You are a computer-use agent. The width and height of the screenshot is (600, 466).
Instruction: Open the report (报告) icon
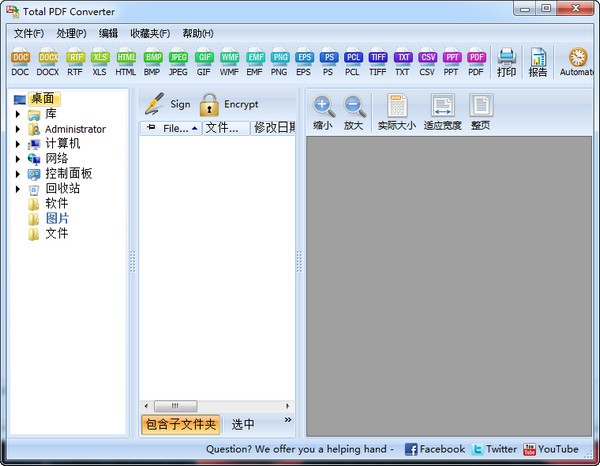click(x=538, y=62)
